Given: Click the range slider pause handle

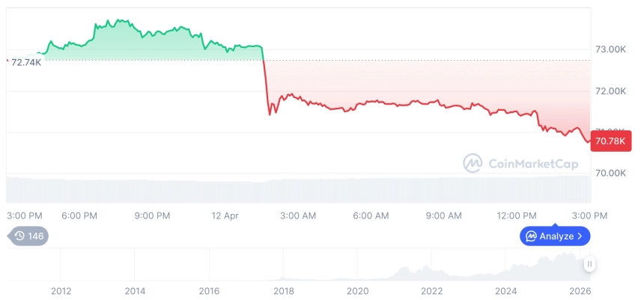Looking at the screenshot, I should click(x=590, y=264).
